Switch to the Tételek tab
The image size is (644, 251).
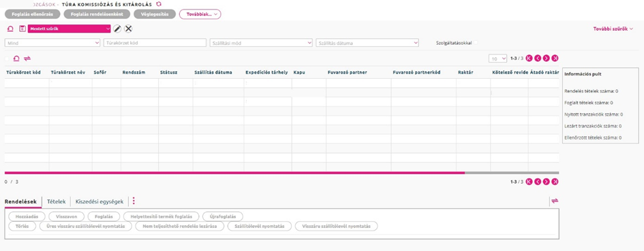coord(57,201)
